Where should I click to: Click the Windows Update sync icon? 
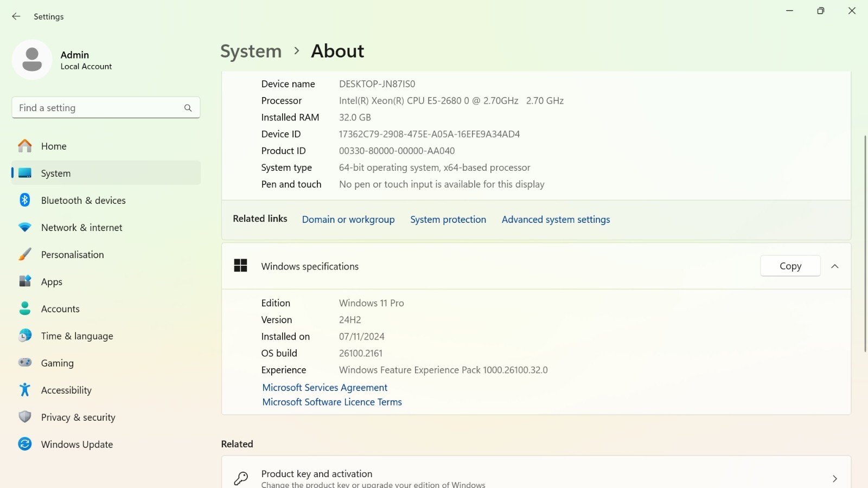[x=25, y=444]
